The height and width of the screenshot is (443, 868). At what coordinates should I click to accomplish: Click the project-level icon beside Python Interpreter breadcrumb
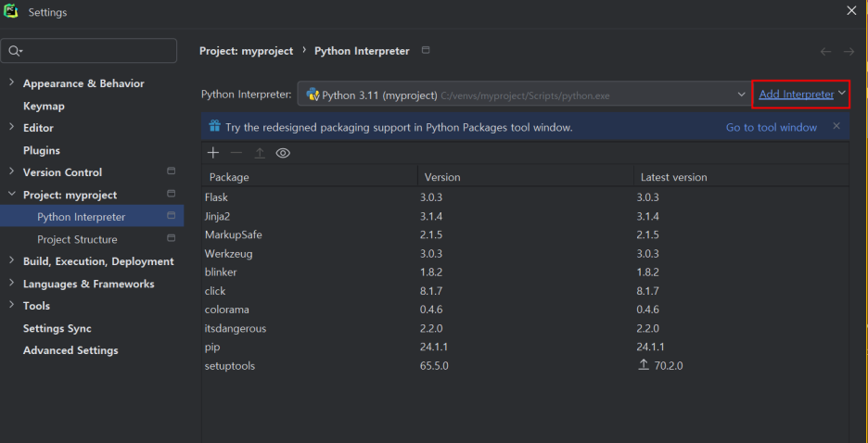[x=426, y=50]
